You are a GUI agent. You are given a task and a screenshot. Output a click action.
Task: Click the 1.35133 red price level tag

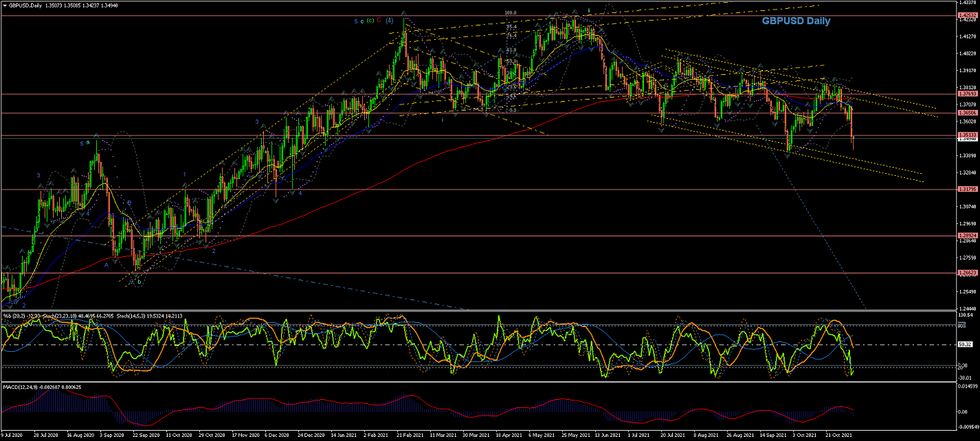tap(968, 135)
